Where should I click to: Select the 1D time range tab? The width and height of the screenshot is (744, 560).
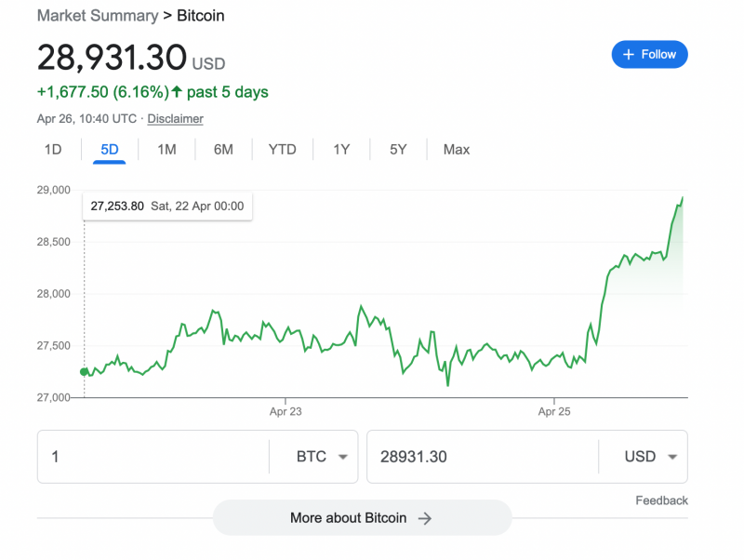tap(53, 150)
